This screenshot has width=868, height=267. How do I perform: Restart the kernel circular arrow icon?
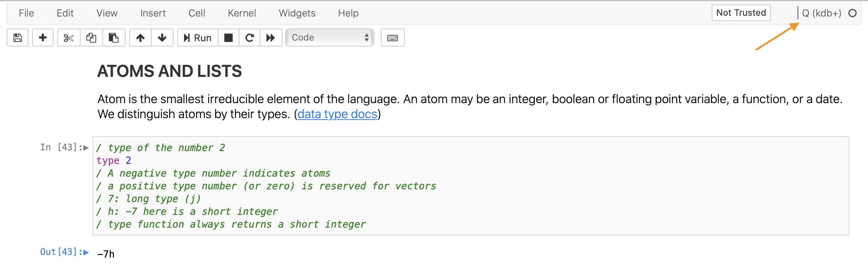point(250,38)
